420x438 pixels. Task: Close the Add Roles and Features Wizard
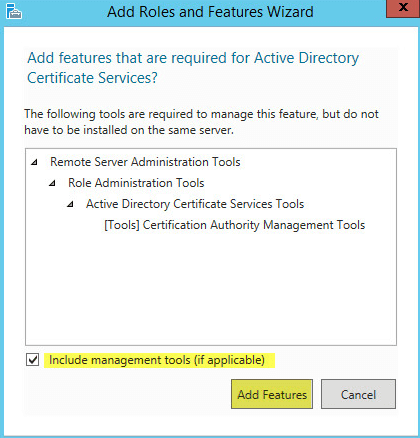pos(403,8)
